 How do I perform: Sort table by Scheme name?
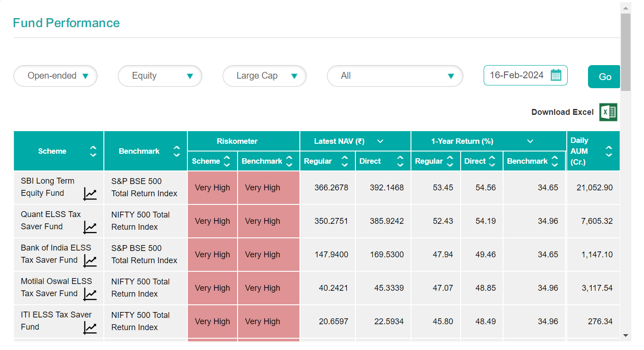pos(93,151)
